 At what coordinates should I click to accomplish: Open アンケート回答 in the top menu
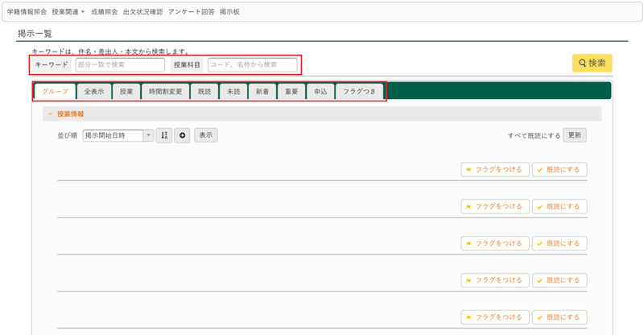[191, 12]
